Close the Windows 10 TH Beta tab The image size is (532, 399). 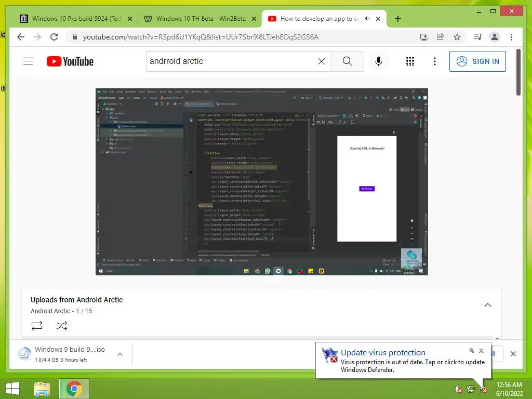[254, 19]
